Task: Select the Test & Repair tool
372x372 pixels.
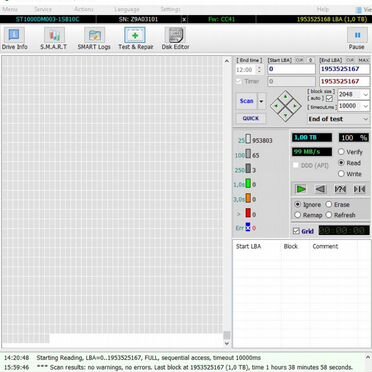Action: click(136, 39)
